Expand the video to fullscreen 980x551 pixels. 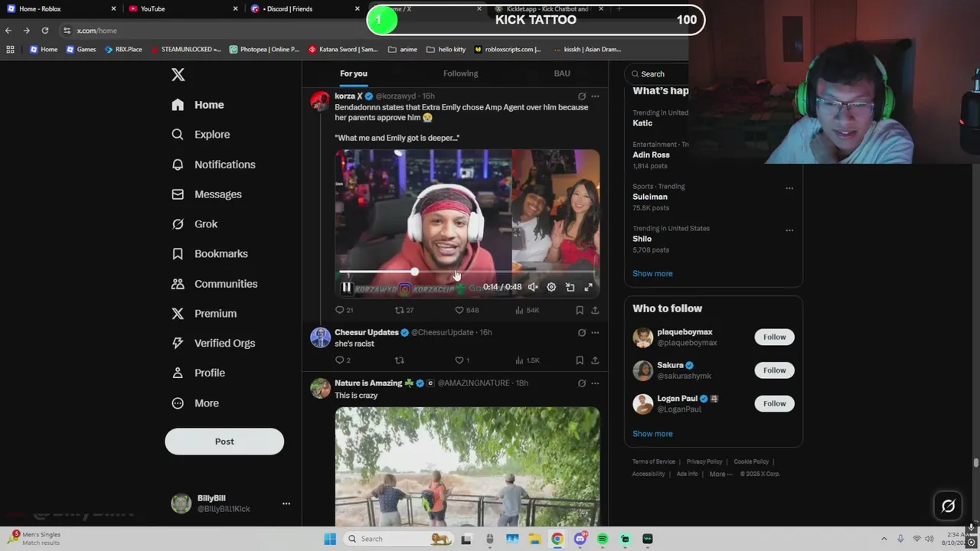(x=588, y=288)
